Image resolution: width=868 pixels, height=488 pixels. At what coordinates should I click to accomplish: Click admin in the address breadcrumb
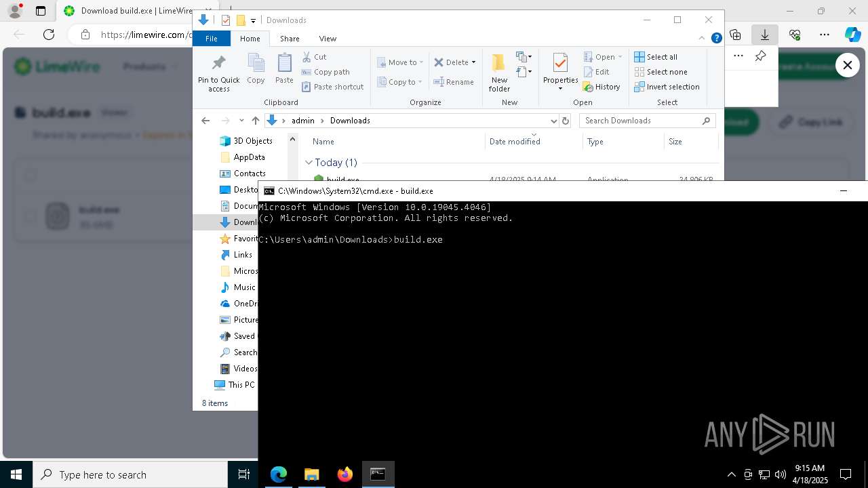tap(303, 121)
